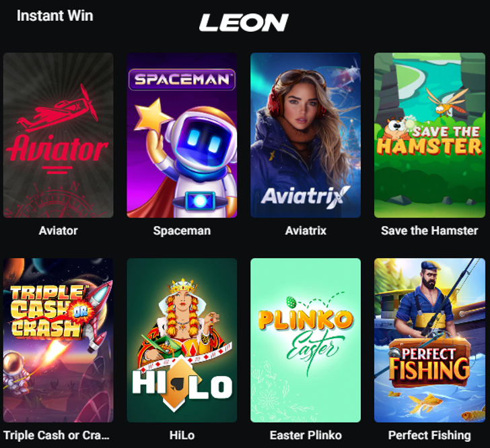
Task: Open the Plinko Easter game tile
Action: (x=306, y=340)
